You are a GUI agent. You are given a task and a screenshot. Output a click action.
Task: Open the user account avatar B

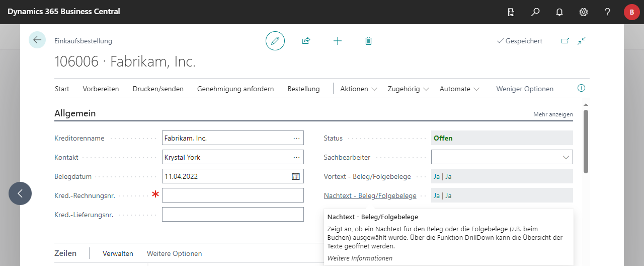click(x=632, y=12)
